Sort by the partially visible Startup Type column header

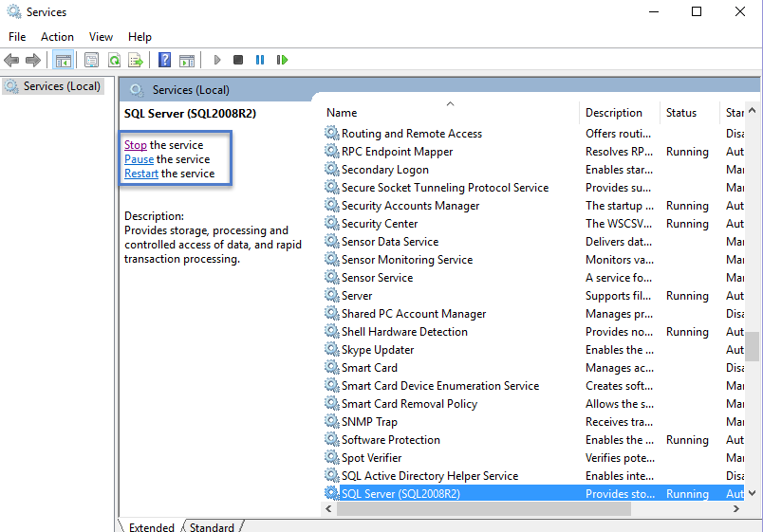733,112
